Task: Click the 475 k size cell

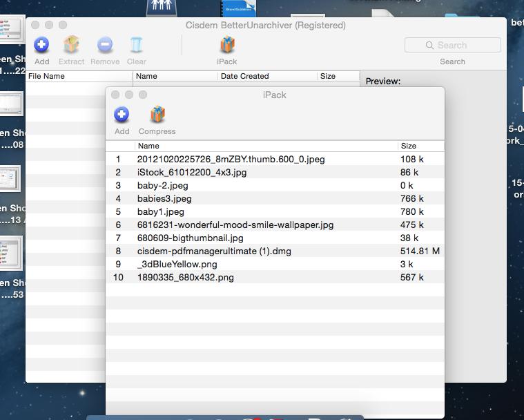Action: 411,225
